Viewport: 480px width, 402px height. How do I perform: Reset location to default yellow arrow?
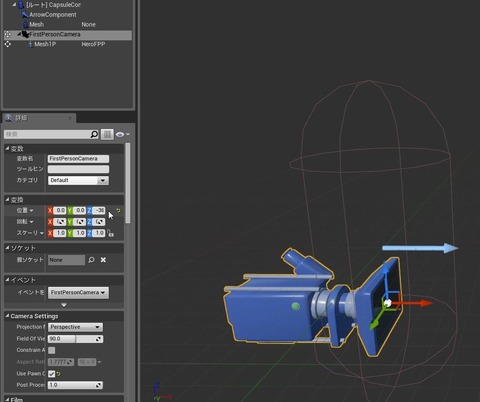pyautogui.click(x=118, y=210)
